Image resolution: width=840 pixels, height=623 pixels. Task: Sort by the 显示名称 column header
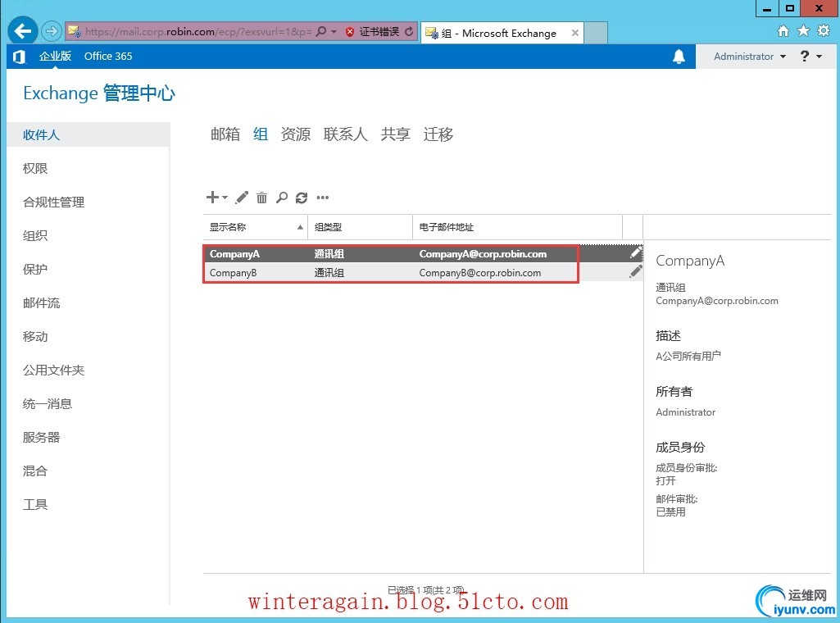(x=256, y=227)
